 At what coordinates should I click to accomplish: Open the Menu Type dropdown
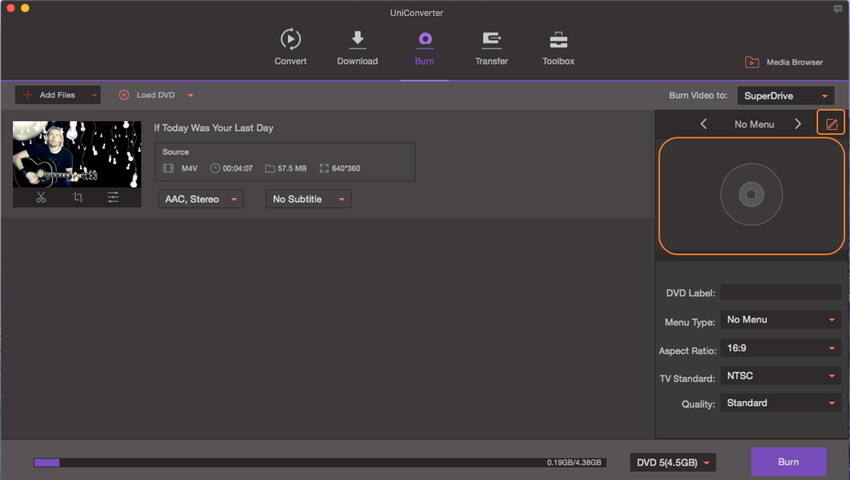(x=781, y=319)
